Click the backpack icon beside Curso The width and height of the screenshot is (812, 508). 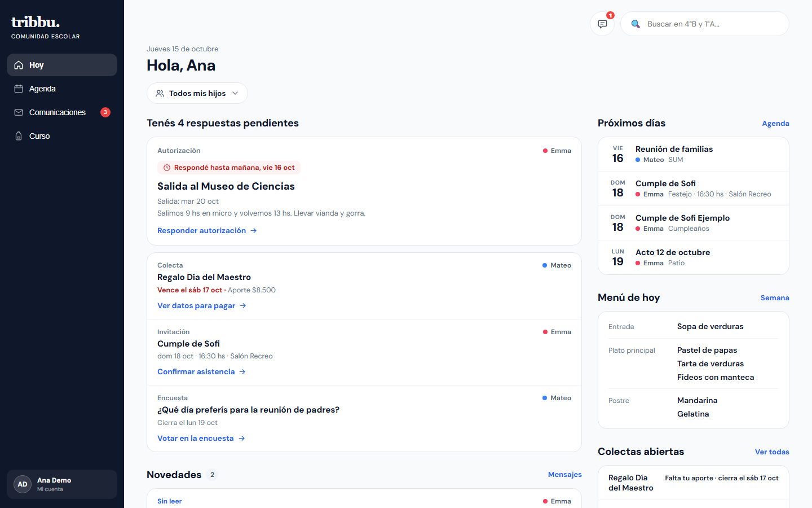pyautogui.click(x=19, y=136)
